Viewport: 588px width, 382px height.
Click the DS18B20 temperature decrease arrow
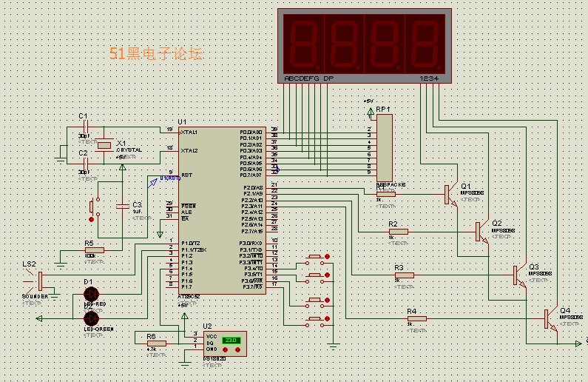click(225, 349)
